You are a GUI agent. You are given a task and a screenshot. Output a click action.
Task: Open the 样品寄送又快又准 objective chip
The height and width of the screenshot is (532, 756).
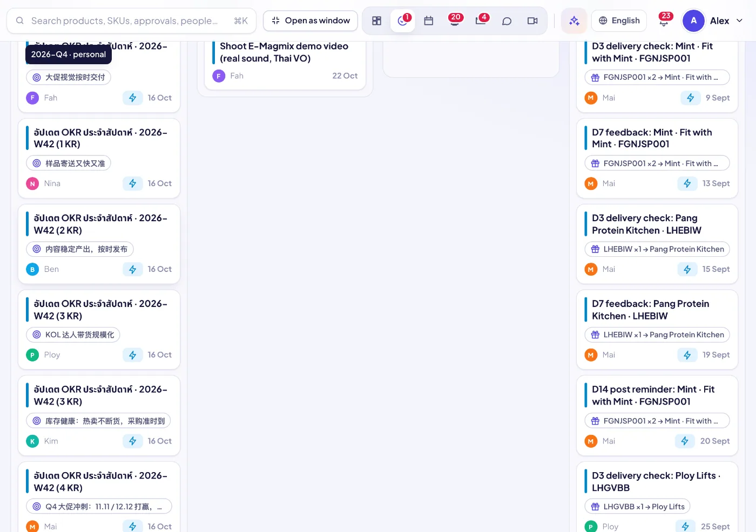69,163
